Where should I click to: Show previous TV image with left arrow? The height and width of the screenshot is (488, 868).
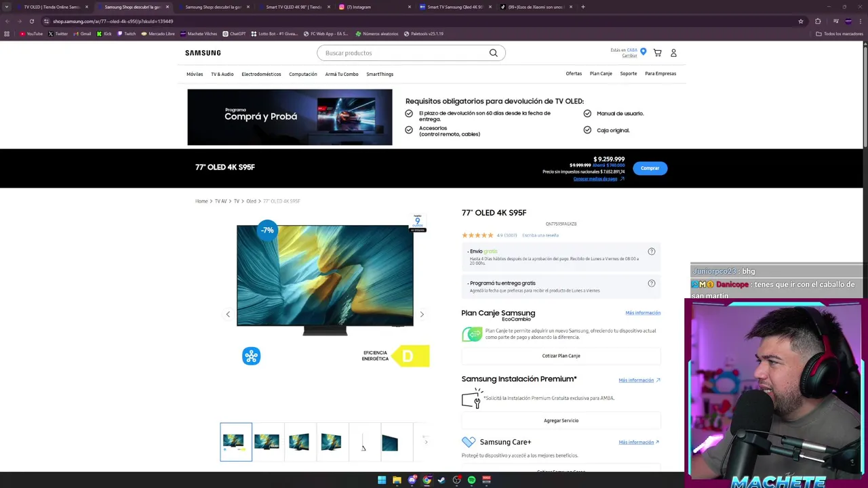tap(228, 314)
